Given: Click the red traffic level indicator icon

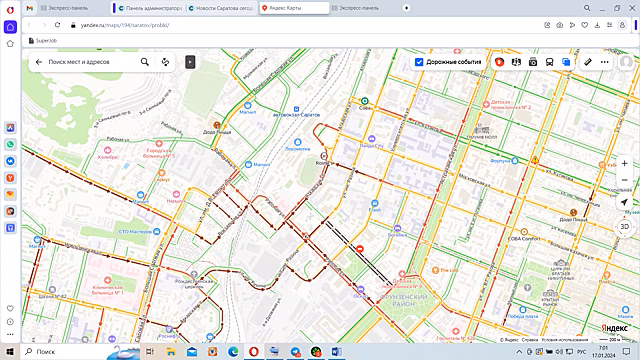Looking at the screenshot, I should [499, 62].
